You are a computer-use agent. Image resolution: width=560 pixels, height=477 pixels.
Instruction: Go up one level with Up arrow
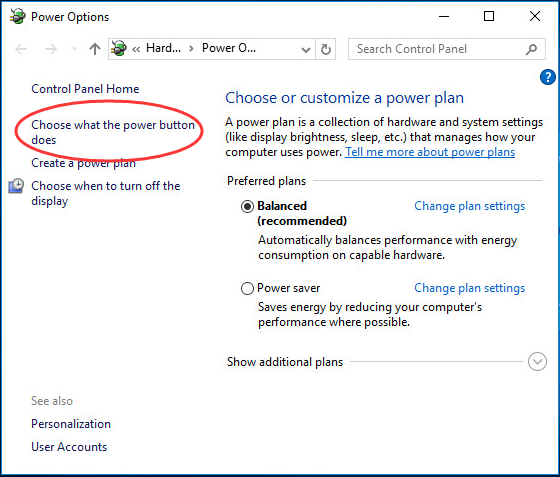[95, 49]
